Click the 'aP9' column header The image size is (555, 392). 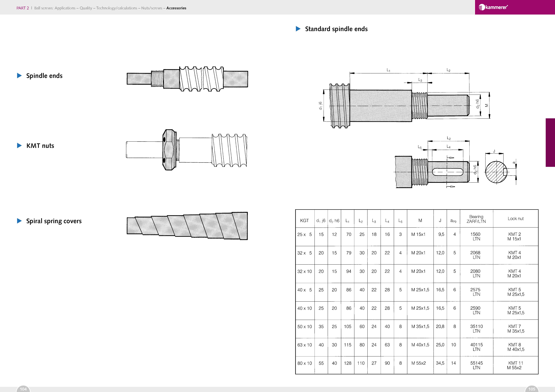453,221
